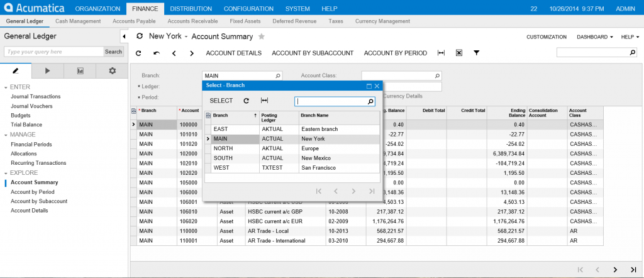Viewport: 644px width, 278px height.
Task: Switch to the Distribution menu tab
Action: (191, 9)
